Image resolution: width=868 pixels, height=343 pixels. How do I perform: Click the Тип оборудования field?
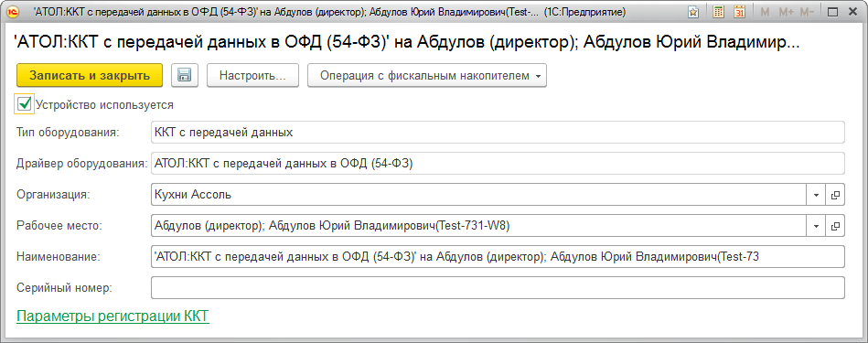pyautogui.click(x=497, y=133)
